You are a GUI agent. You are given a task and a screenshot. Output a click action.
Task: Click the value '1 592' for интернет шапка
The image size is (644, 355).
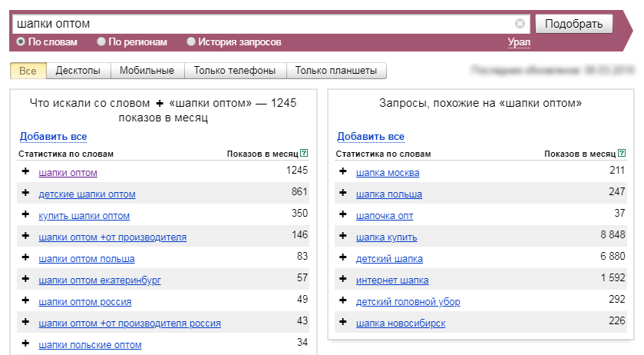click(613, 277)
